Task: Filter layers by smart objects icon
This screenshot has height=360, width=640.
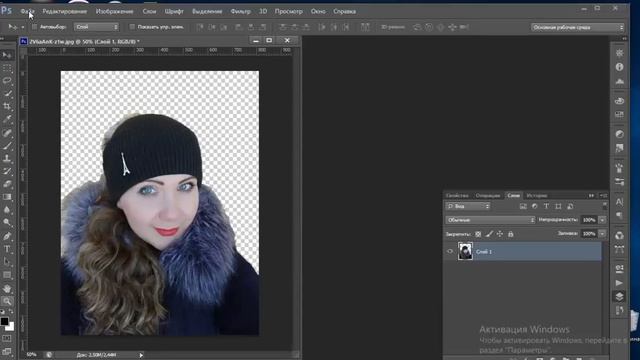Action: [570, 207]
